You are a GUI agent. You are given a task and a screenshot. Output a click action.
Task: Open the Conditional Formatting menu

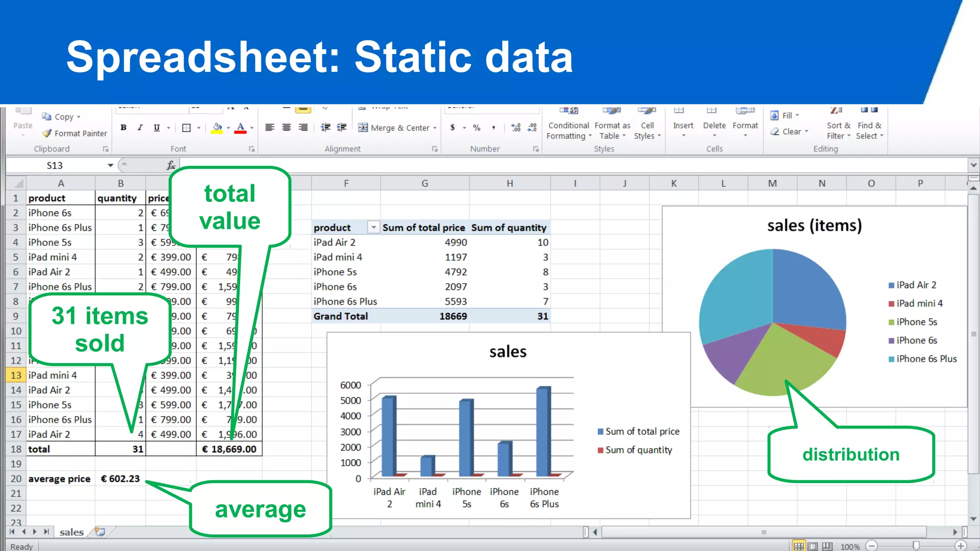[568, 123]
